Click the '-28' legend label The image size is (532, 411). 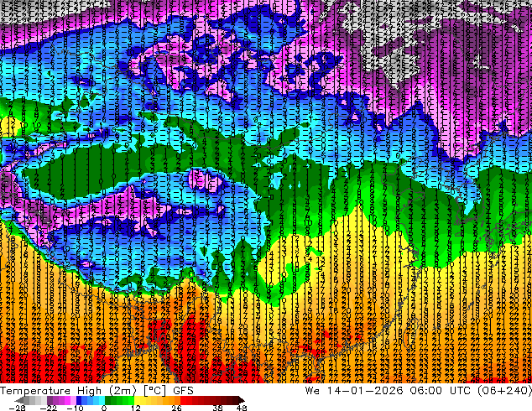coord(18,408)
